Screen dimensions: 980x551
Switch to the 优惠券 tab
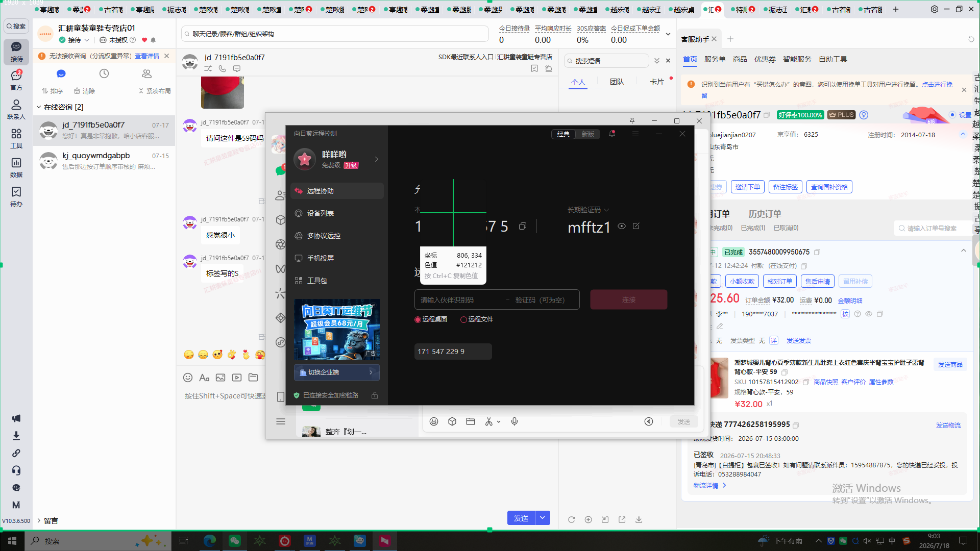[765, 59]
